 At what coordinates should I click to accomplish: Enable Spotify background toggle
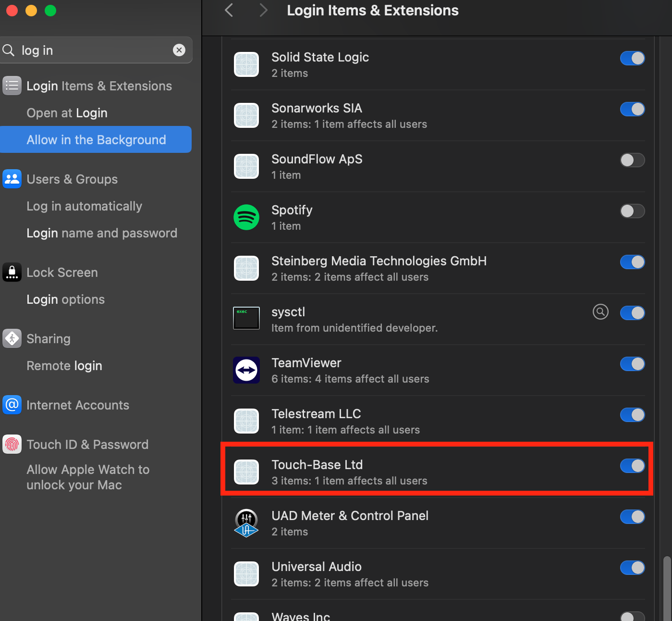[x=632, y=211]
